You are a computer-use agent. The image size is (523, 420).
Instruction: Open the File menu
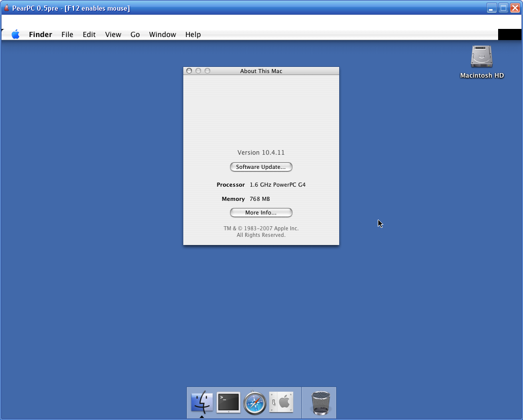(67, 34)
